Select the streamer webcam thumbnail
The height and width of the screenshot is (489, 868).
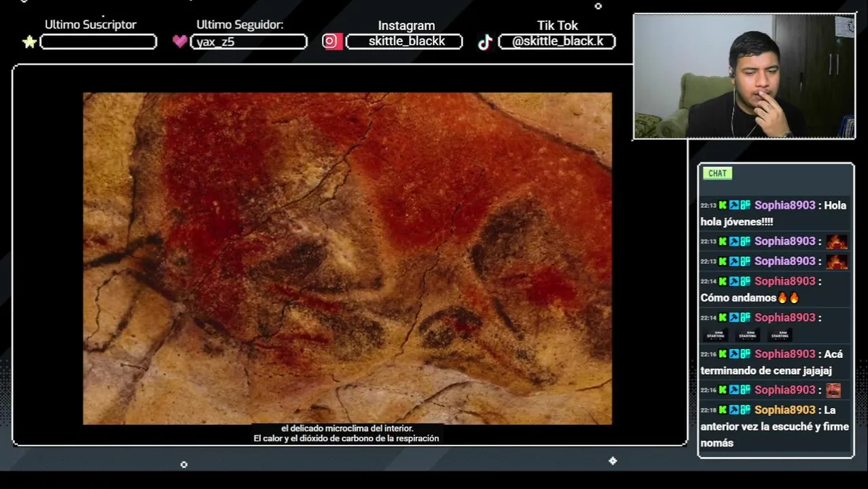pyautogui.click(x=744, y=77)
